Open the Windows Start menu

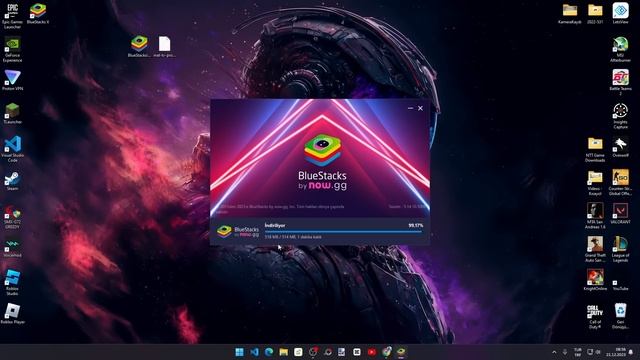(240, 352)
